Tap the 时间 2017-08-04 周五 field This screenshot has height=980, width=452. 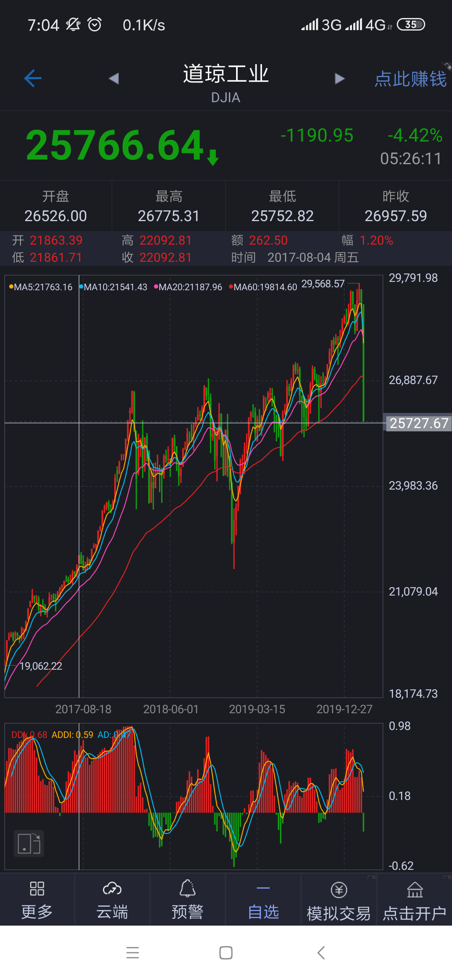[295, 257]
